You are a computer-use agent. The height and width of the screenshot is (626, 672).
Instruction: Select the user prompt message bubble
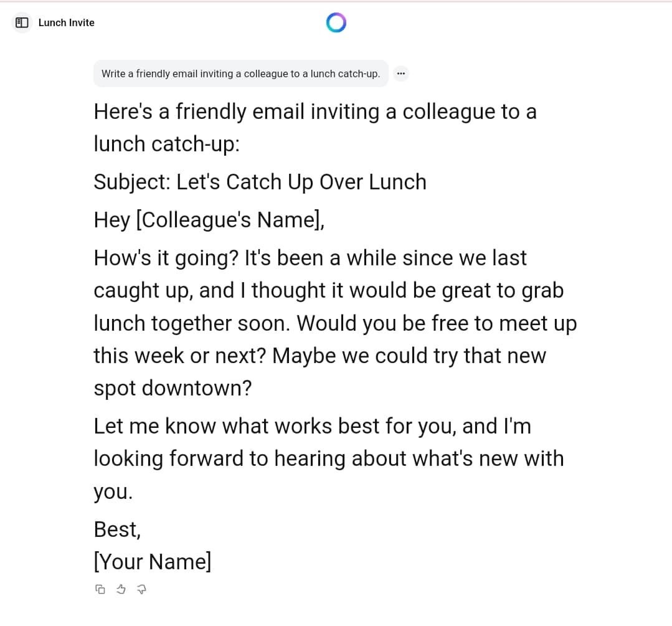240,74
